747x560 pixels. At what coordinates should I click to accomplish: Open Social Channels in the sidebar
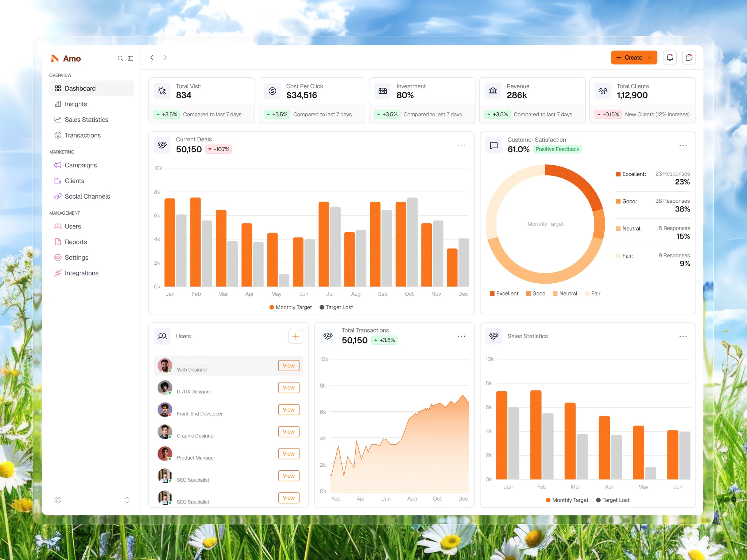[x=92, y=197]
